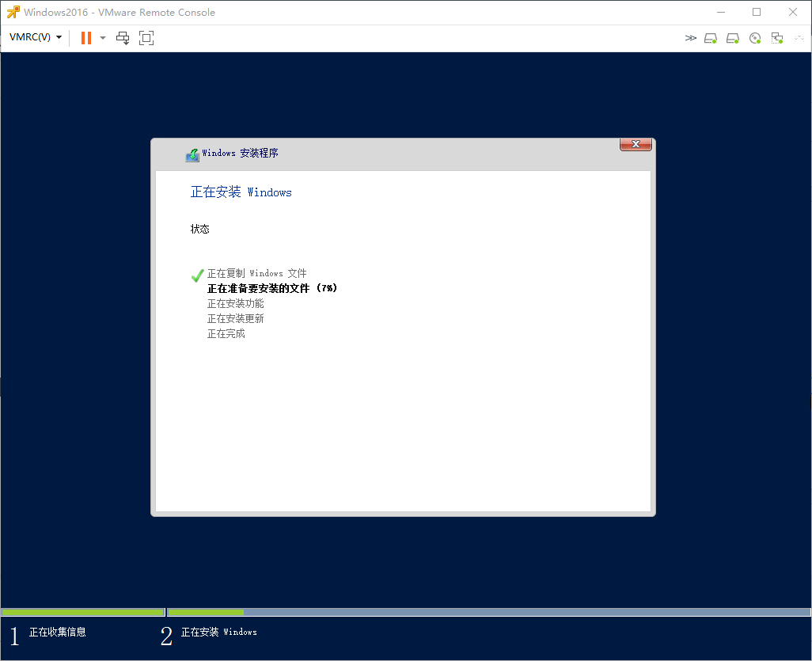Click the heading 正在安装 Windows
The image size is (812, 661).
click(x=241, y=192)
